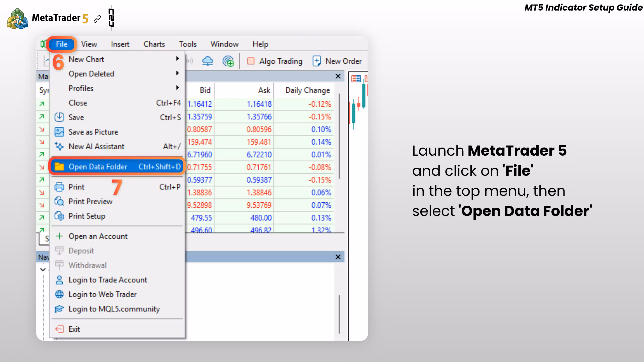This screenshot has height=362, width=644.
Task: Click the signals radar icon in toolbar
Action: [x=228, y=61]
